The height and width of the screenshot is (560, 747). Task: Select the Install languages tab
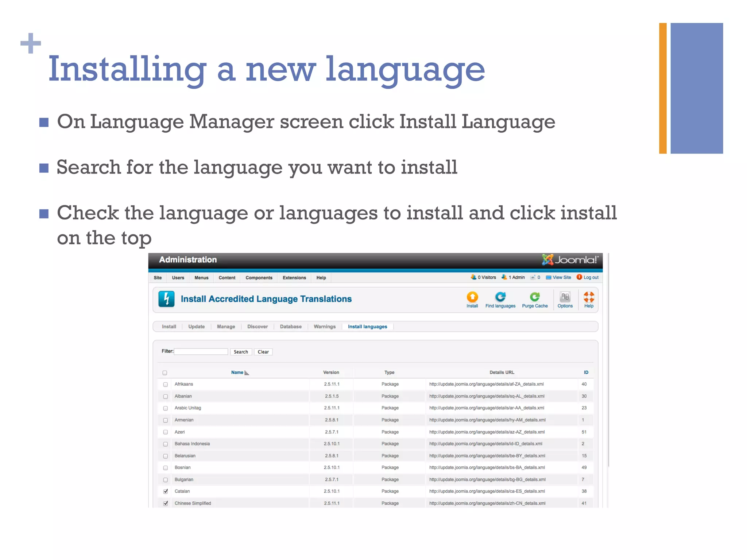(367, 327)
